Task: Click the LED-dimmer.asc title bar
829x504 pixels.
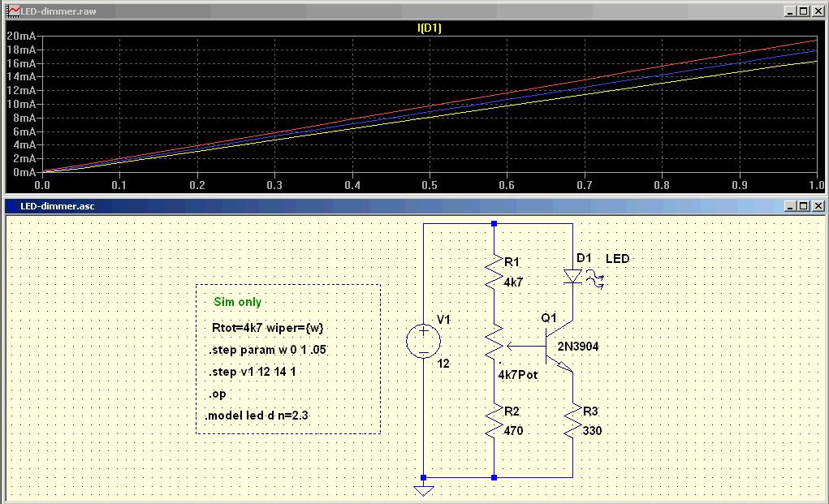Action: (x=414, y=206)
